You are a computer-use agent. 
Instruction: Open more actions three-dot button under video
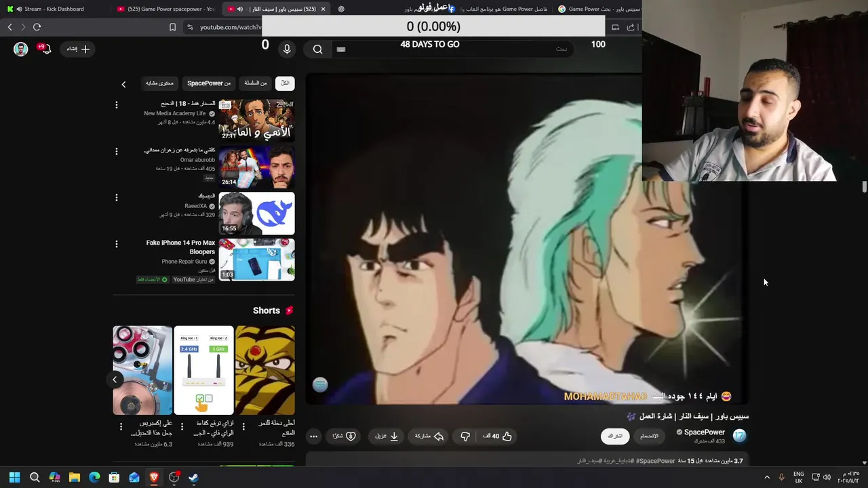tap(313, 436)
